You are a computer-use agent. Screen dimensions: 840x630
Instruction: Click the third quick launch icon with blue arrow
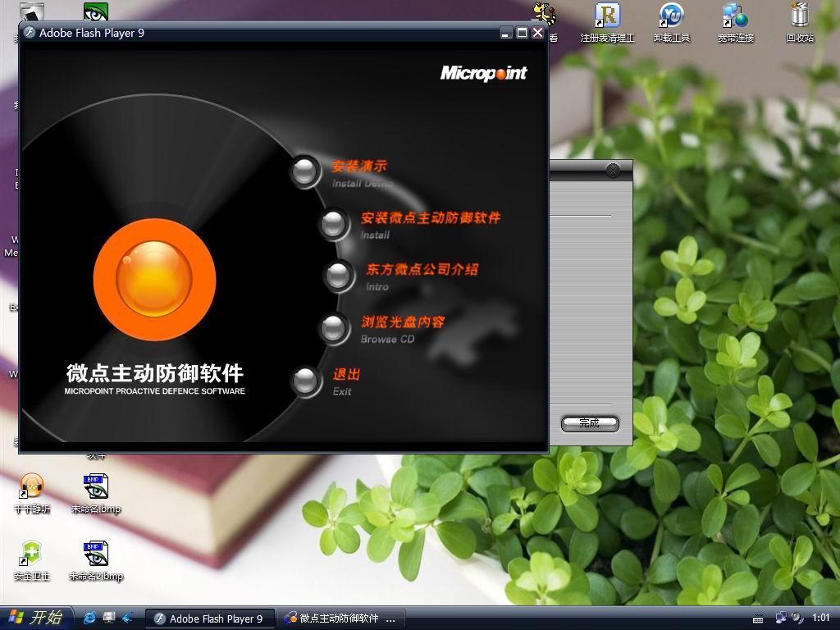click(x=127, y=619)
